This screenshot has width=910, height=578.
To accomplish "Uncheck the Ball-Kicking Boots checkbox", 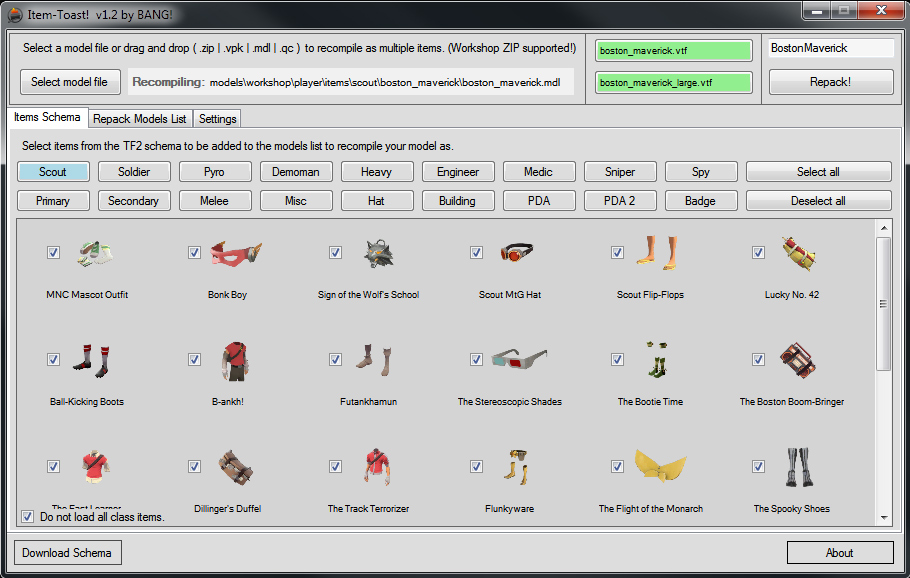I will coord(53,360).
